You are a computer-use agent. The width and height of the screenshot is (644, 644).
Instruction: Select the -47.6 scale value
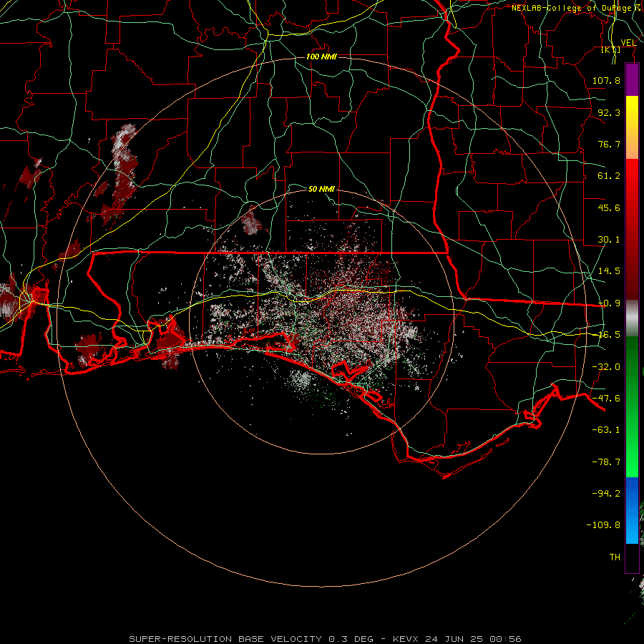tap(606, 399)
